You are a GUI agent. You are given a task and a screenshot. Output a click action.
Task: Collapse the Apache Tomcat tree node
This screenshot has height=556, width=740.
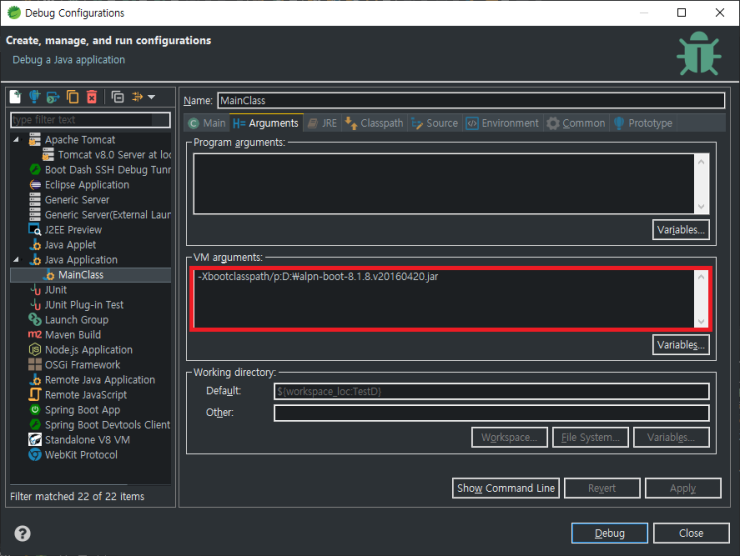click(x=18, y=140)
